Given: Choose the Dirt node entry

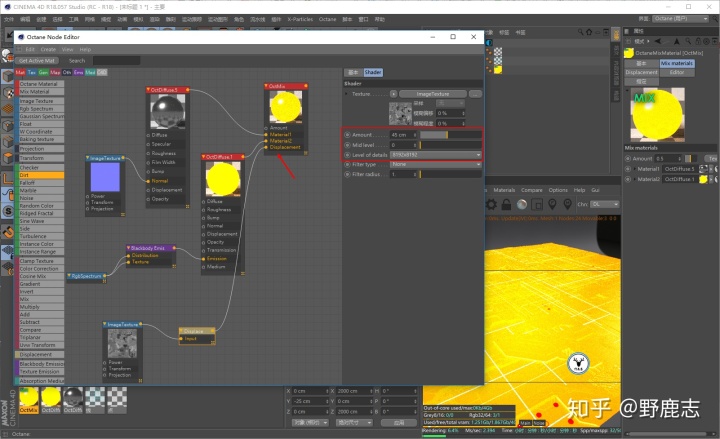Looking at the screenshot, I should click(40, 175).
